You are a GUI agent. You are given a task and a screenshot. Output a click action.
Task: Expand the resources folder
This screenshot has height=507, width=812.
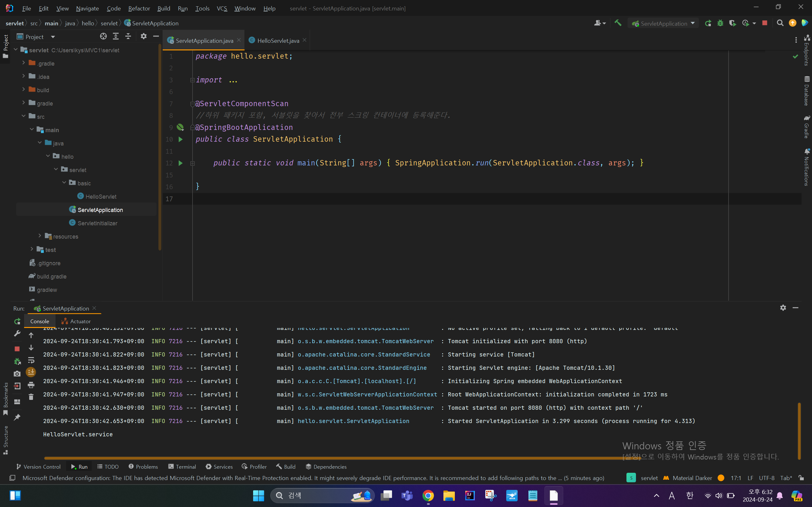[x=40, y=236]
